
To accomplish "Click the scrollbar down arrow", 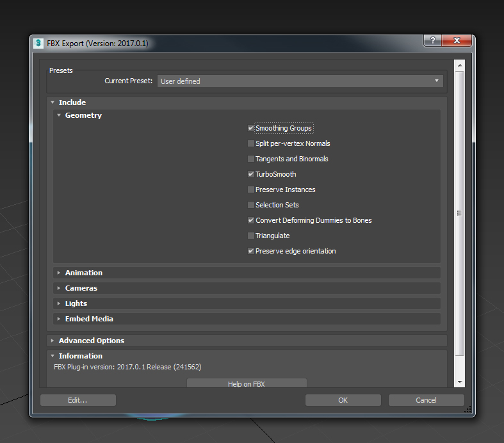I will pos(459,382).
